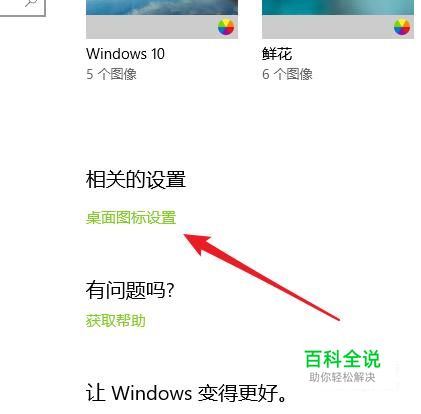Click the color wheel on 鲜花 theme

pos(402,27)
